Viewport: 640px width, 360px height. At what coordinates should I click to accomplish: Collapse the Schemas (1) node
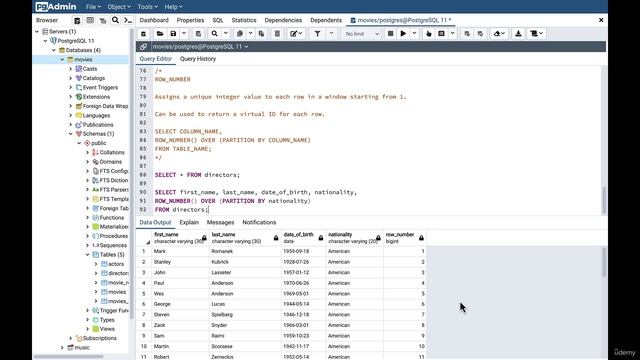[x=71, y=134]
